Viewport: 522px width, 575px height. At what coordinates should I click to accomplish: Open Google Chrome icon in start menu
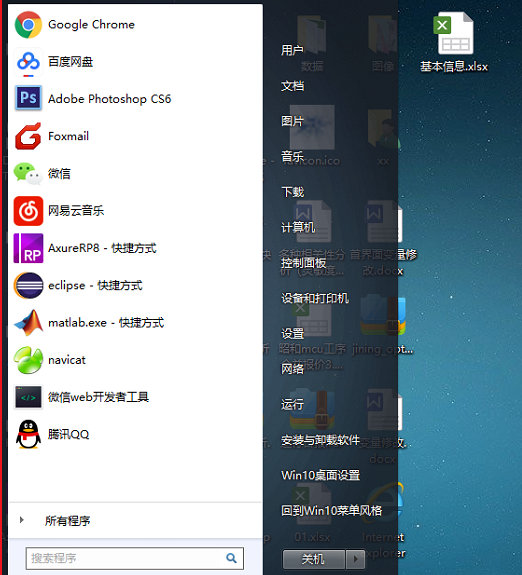tap(28, 25)
